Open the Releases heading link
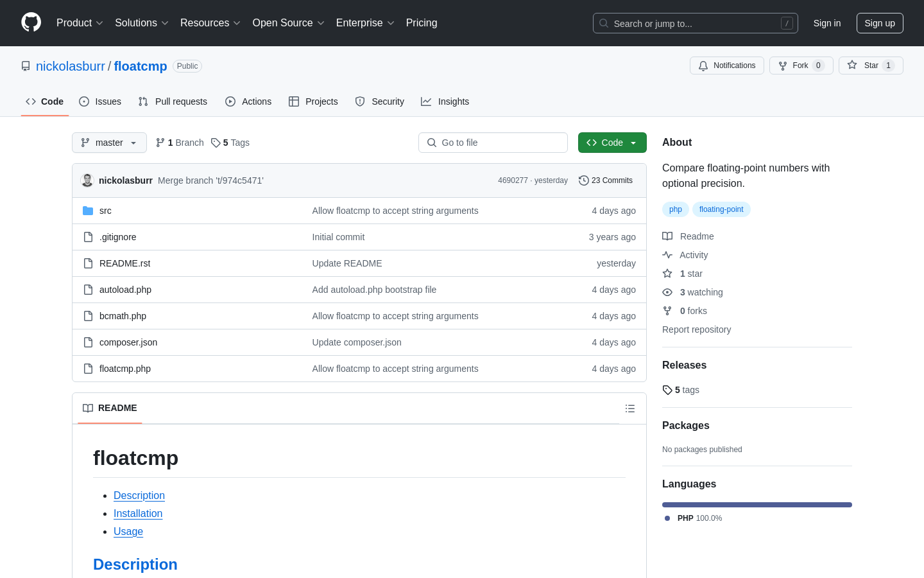Image resolution: width=924 pixels, height=578 pixels. (x=684, y=365)
